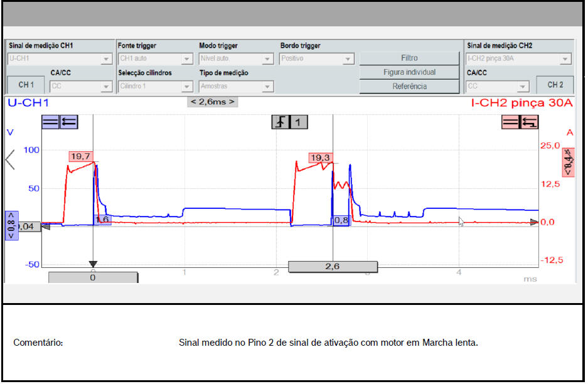Open the Bordo trigger dropdown
This screenshot has height=384, width=588.
coord(317,59)
